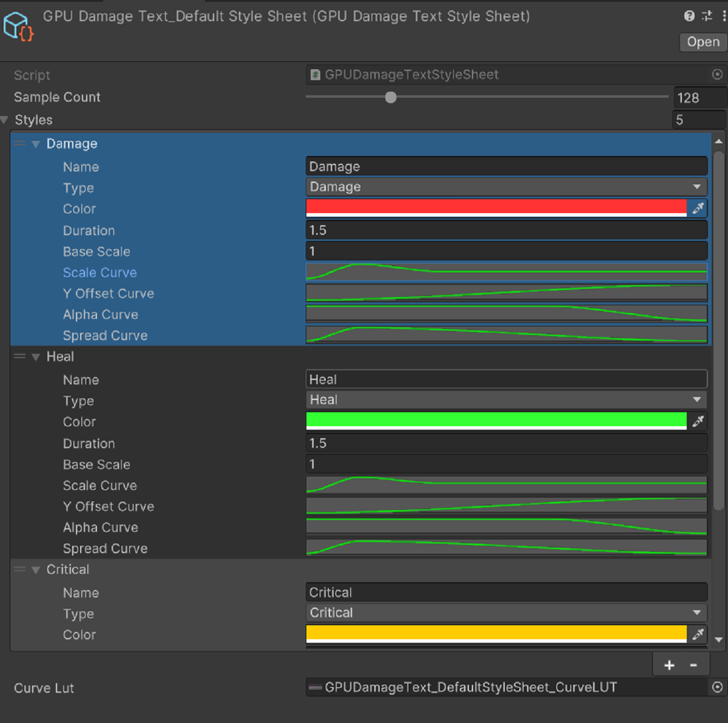Select the GPUDamageTextStyleSheet script field

point(507,74)
